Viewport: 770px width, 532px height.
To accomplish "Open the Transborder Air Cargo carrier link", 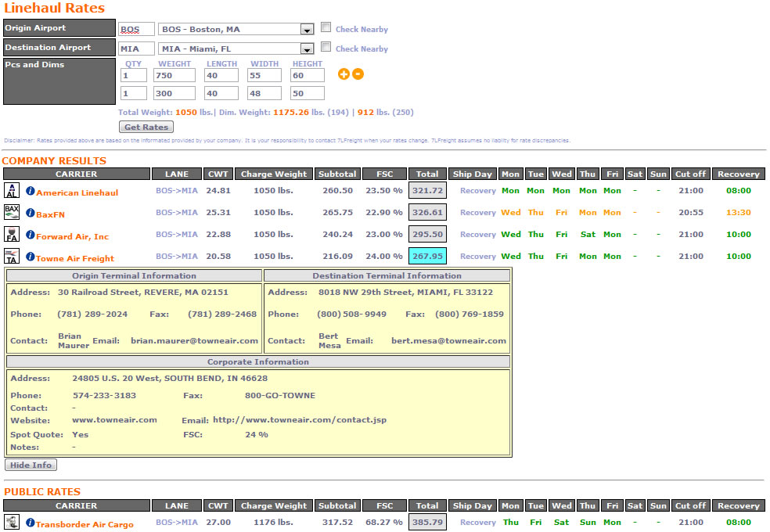I will coord(85,525).
